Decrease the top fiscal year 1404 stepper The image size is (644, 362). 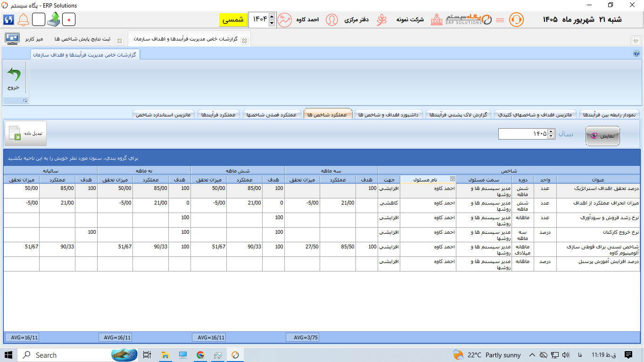271,22
